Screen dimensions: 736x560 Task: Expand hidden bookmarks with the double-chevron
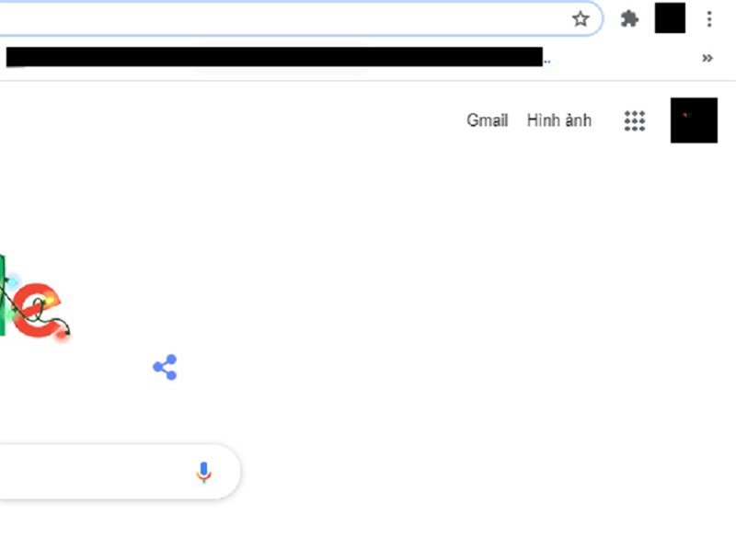coord(708,58)
